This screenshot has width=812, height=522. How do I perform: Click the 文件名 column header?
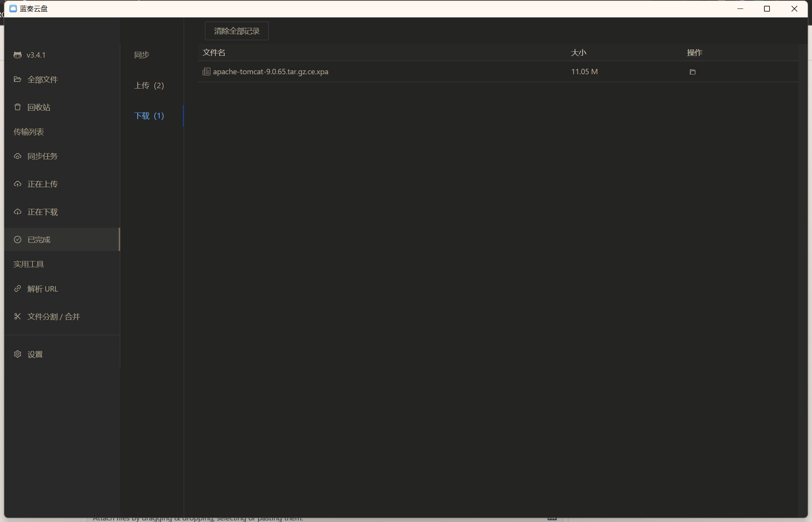coord(213,52)
